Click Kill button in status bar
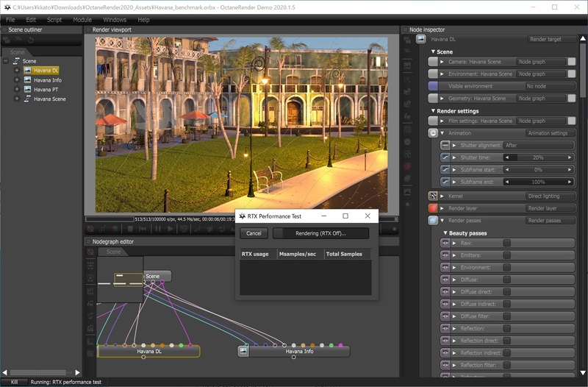 pyautogui.click(x=14, y=382)
